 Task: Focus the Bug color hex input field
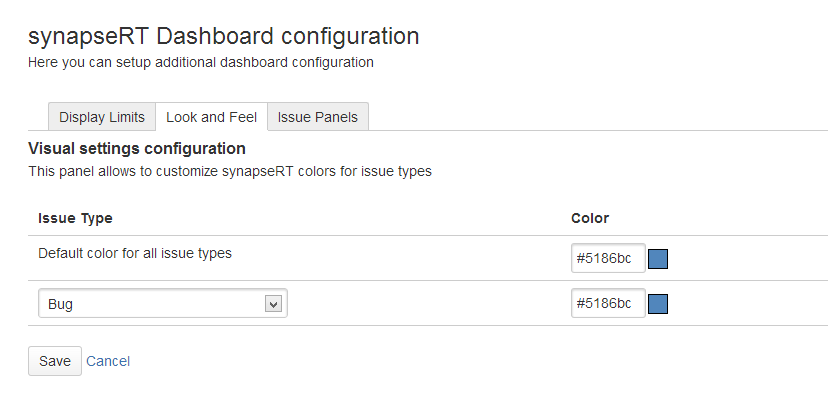[607, 303]
